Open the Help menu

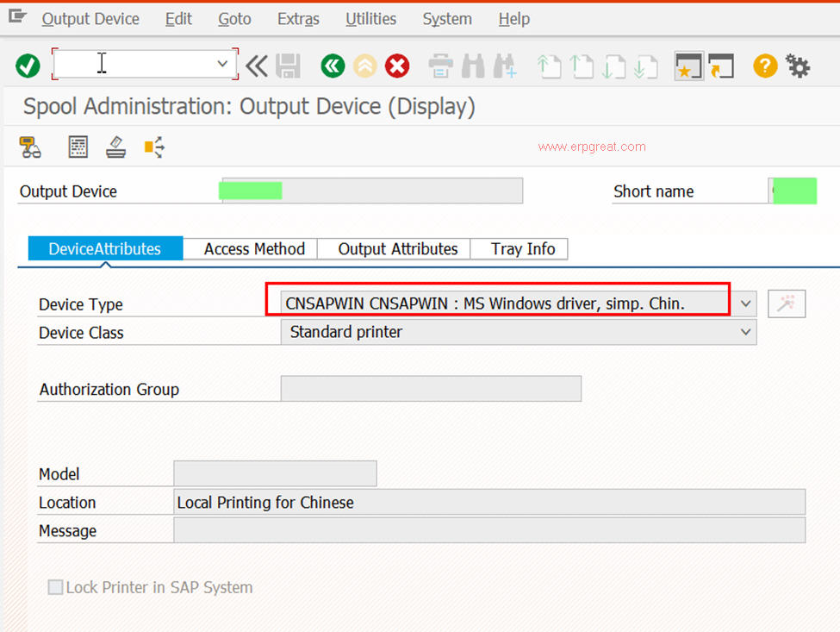514,19
